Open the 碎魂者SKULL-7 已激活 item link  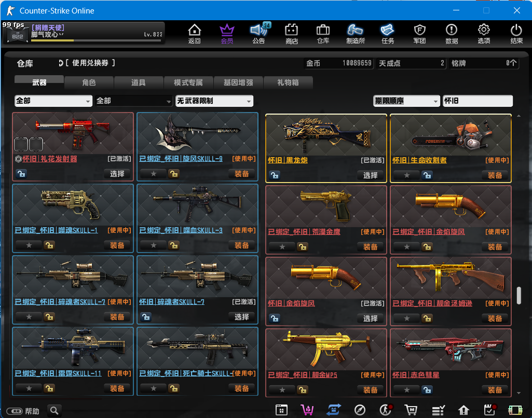pos(172,302)
